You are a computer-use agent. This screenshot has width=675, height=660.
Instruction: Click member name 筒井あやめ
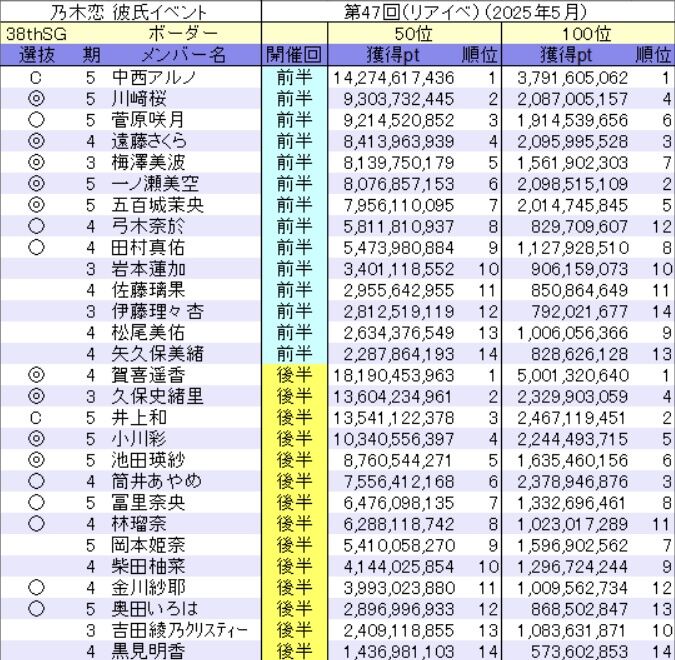point(156,481)
